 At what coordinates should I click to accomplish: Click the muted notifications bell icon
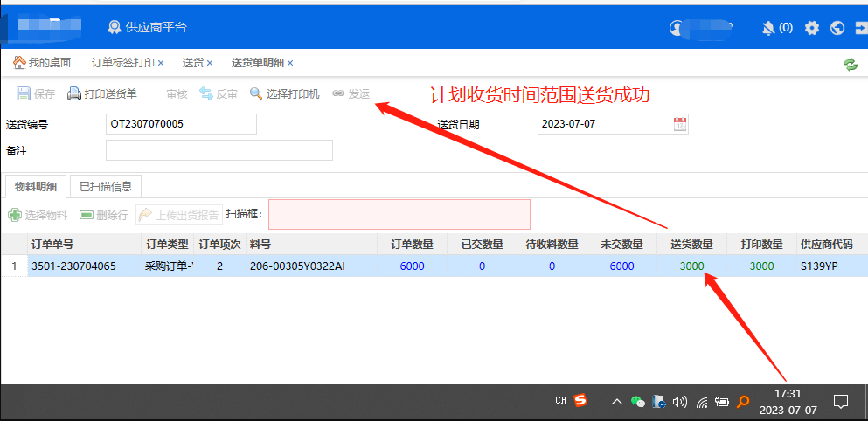768,28
